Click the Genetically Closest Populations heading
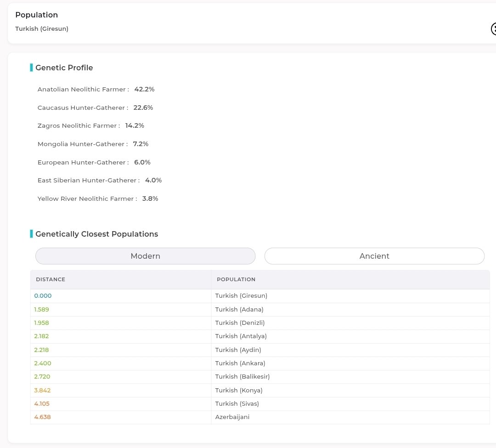The height and width of the screenshot is (448, 496). (x=97, y=234)
